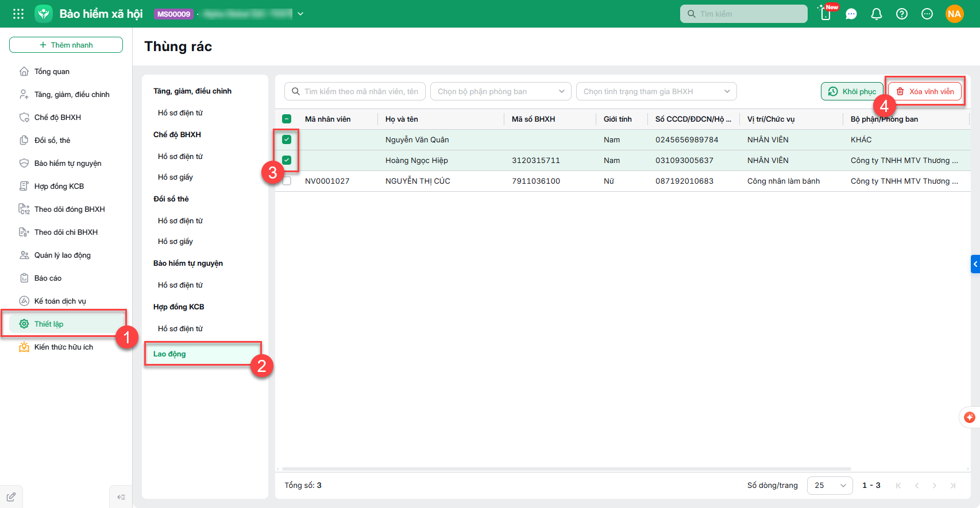
Task: Click the Kế toán dịch vụ icon
Action: (24, 301)
